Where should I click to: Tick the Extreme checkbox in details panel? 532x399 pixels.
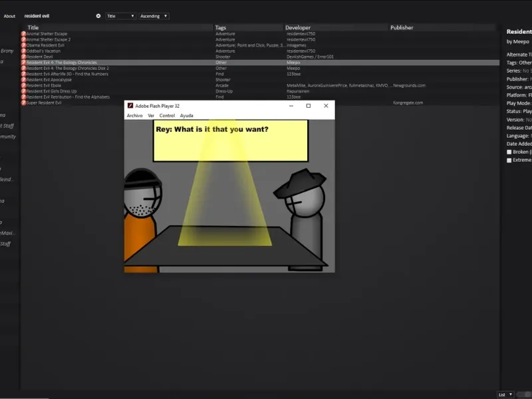point(509,160)
